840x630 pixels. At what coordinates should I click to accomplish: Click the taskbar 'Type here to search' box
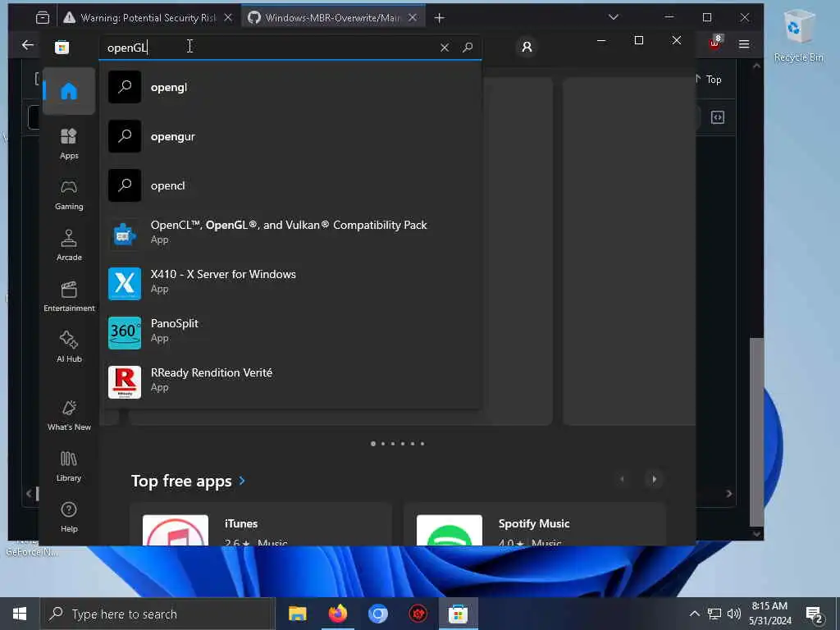click(157, 614)
